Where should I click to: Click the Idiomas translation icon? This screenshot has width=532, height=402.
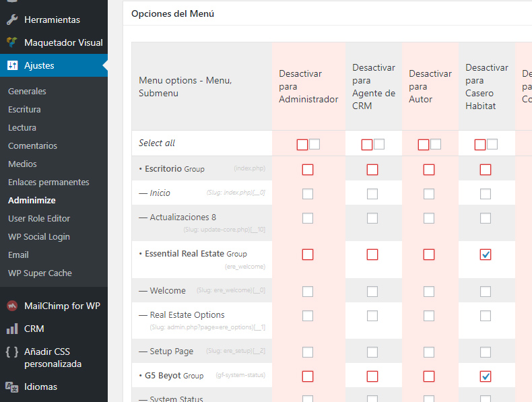click(x=12, y=387)
